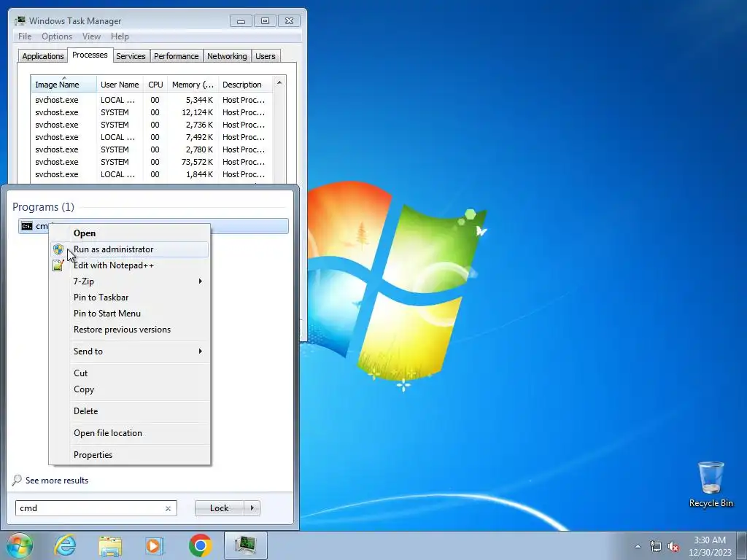
Task: Click the Task Manager title bar icon
Action: click(x=20, y=20)
